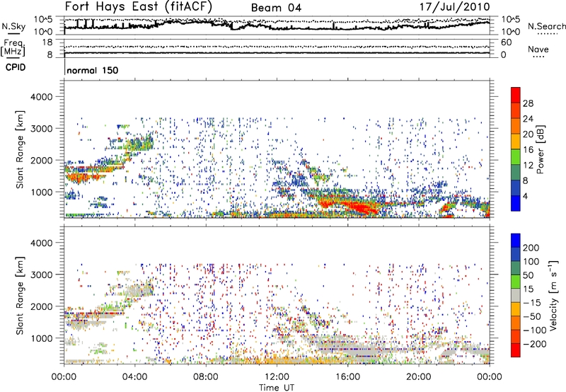Click the 'Freq. [MHz]' axis label

point(13,48)
